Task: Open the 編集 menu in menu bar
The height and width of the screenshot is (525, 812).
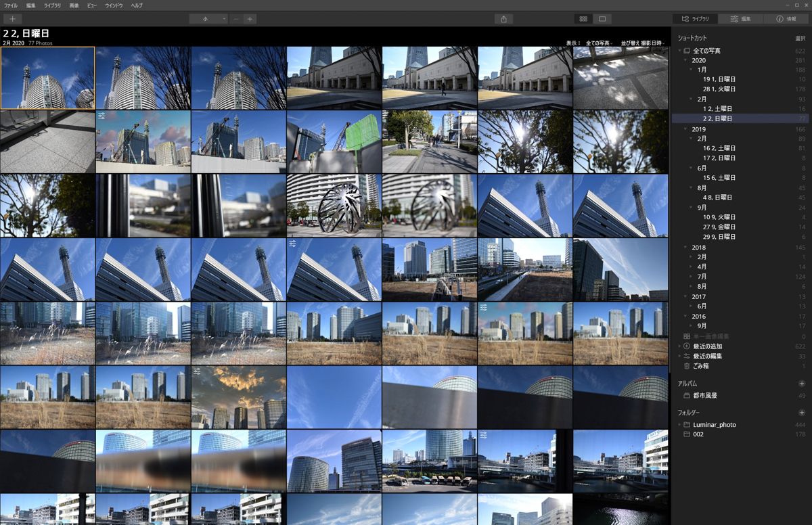Action: [x=31, y=5]
